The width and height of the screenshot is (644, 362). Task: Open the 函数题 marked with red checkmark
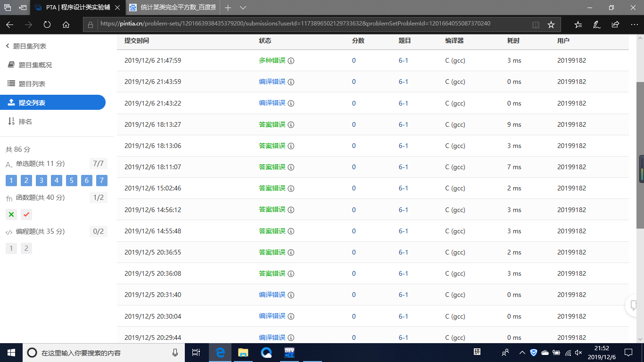26,214
